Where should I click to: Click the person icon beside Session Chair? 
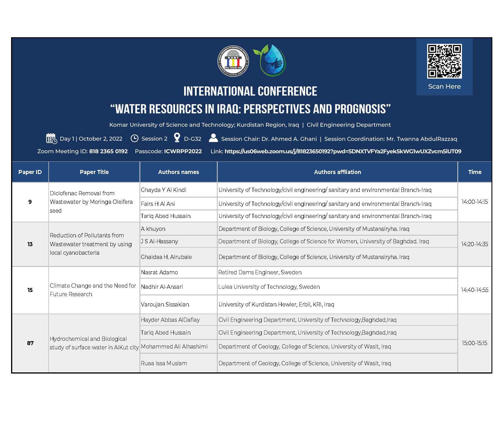213,138
